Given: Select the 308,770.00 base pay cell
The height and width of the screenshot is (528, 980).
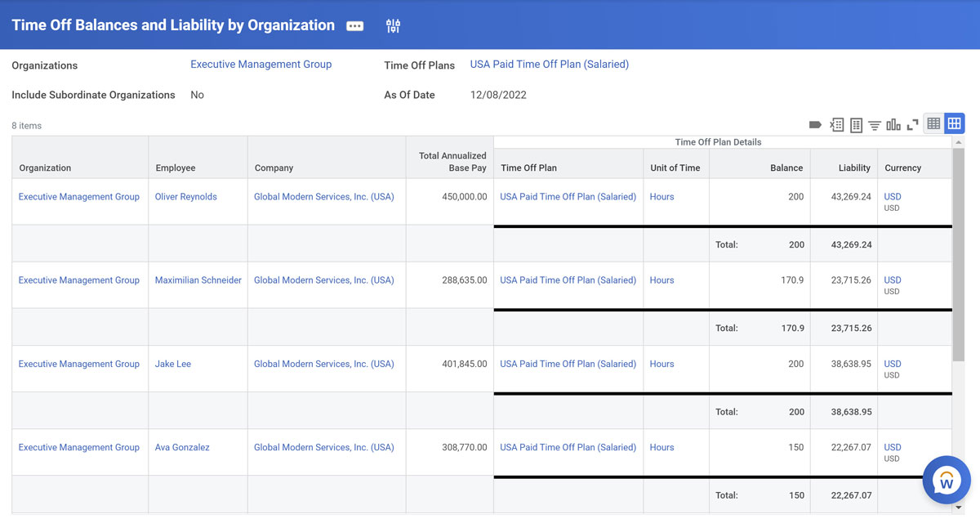Looking at the screenshot, I should 450,453.
